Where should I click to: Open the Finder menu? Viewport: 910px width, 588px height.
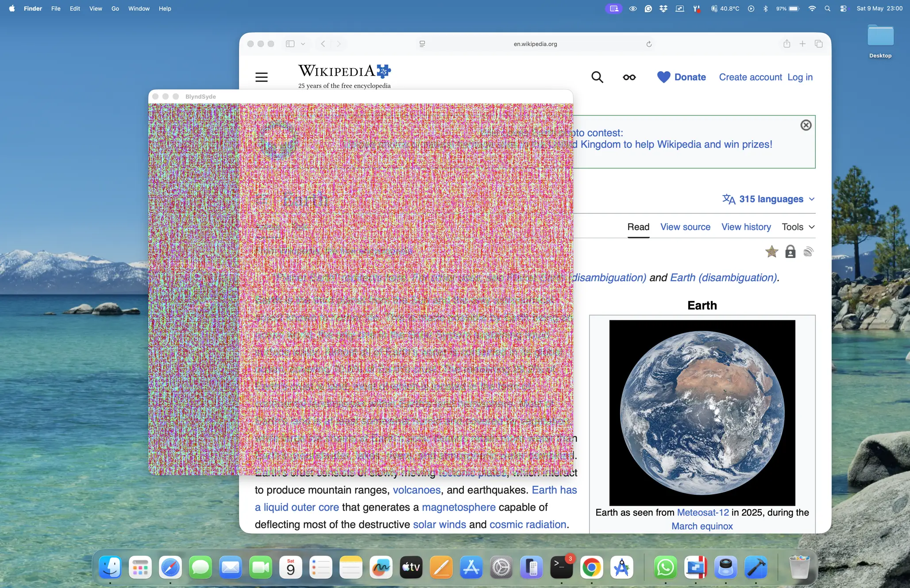click(x=33, y=8)
